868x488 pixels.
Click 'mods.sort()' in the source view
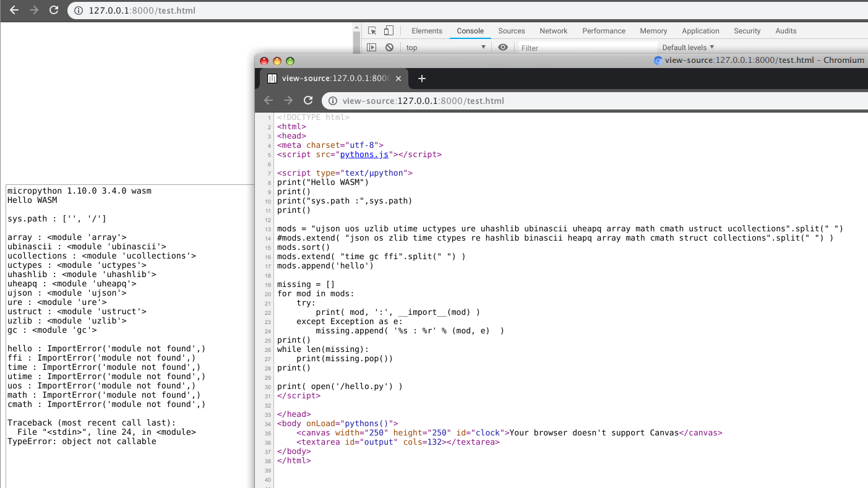click(x=304, y=247)
